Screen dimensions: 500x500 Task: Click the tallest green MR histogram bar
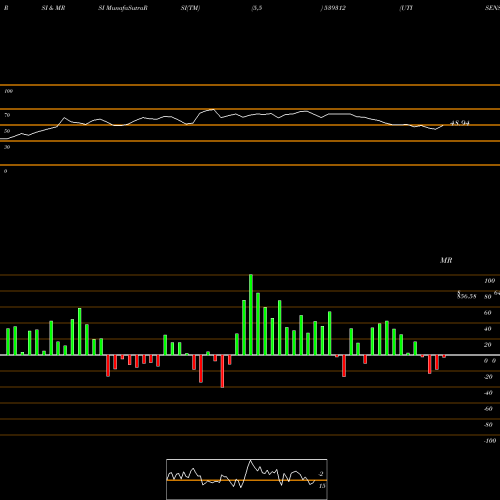point(251,315)
